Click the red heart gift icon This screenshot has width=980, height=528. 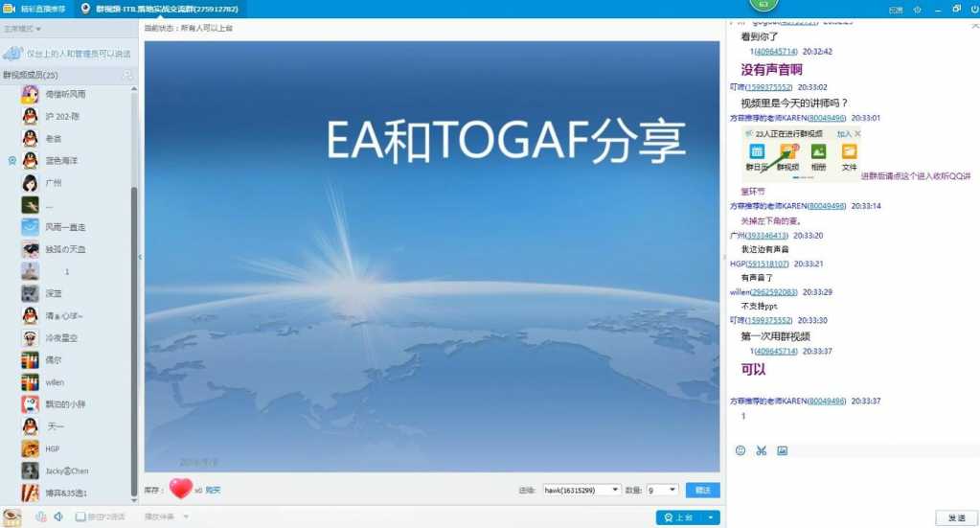click(x=181, y=489)
